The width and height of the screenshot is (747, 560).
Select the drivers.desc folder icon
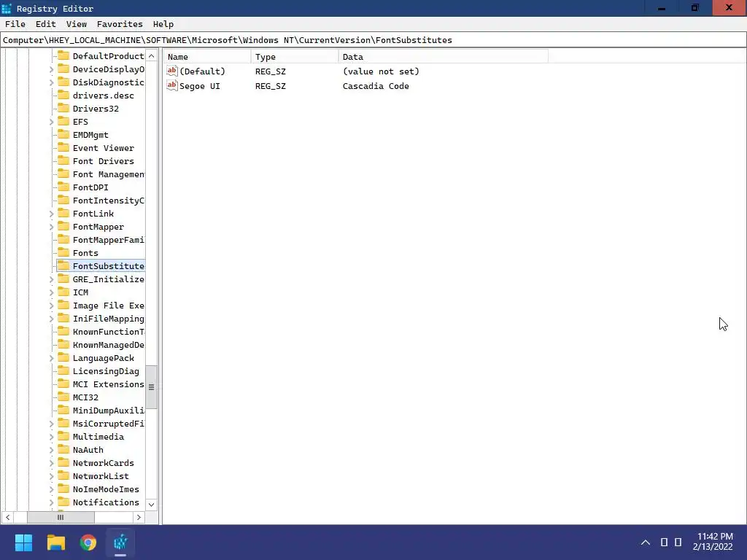(x=63, y=95)
